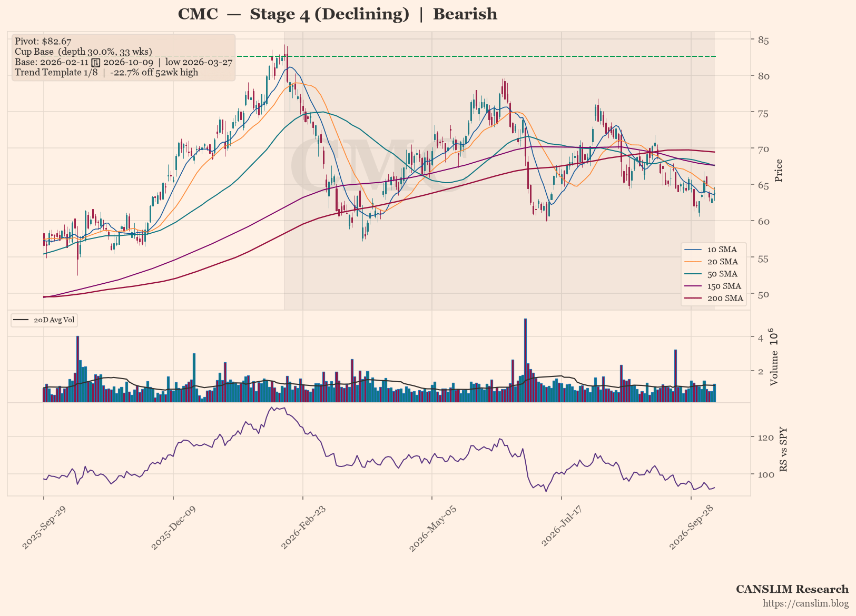
Task: Click the '2025-Sep-29' date tick label
Action: (43, 527)
